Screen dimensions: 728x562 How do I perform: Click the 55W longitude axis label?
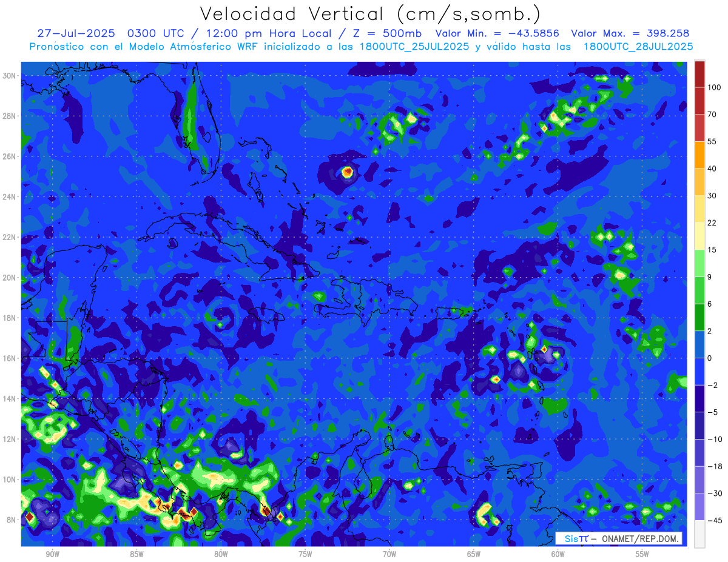pos(642,554)
